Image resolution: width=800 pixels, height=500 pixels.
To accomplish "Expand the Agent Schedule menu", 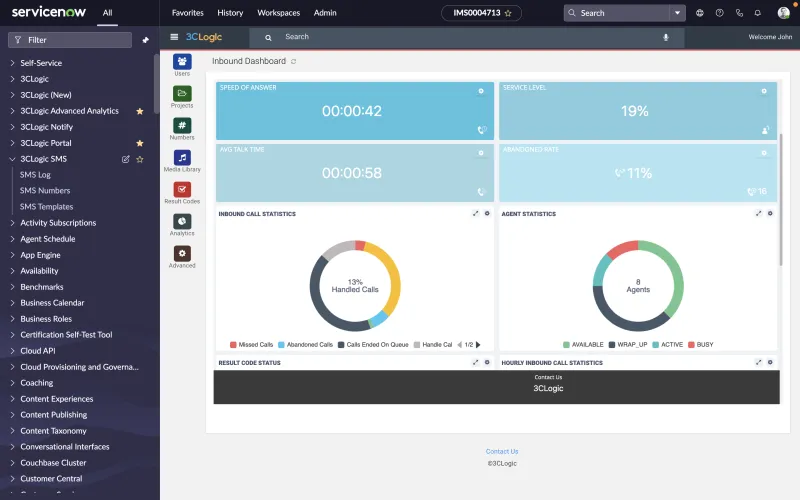I will 12,239.
